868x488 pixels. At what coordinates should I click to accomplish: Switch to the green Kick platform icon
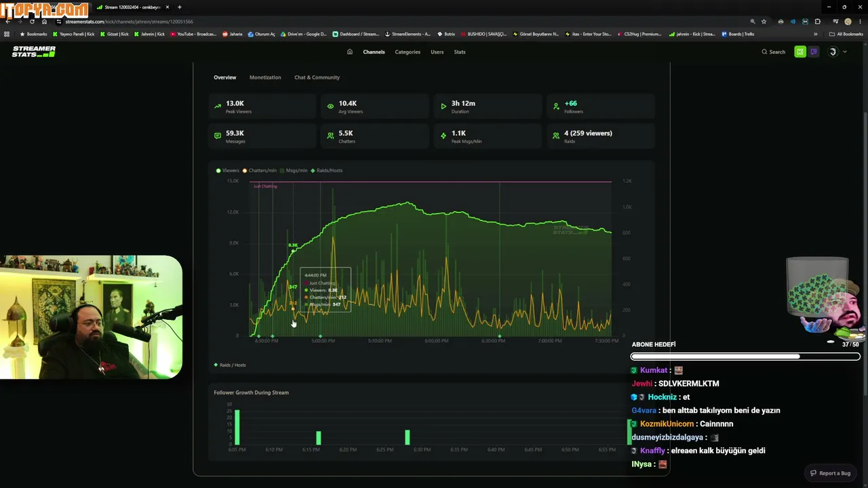click(x=800, y=52)
